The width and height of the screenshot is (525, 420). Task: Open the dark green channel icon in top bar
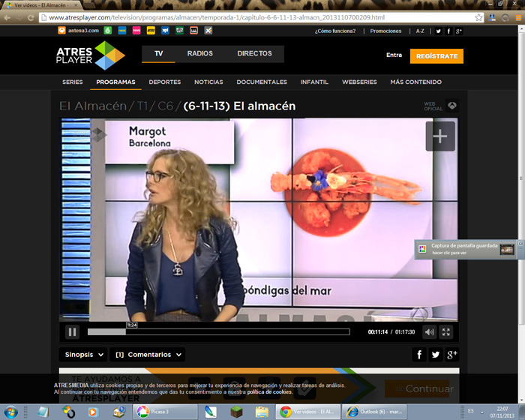click(x=179, y=31)
